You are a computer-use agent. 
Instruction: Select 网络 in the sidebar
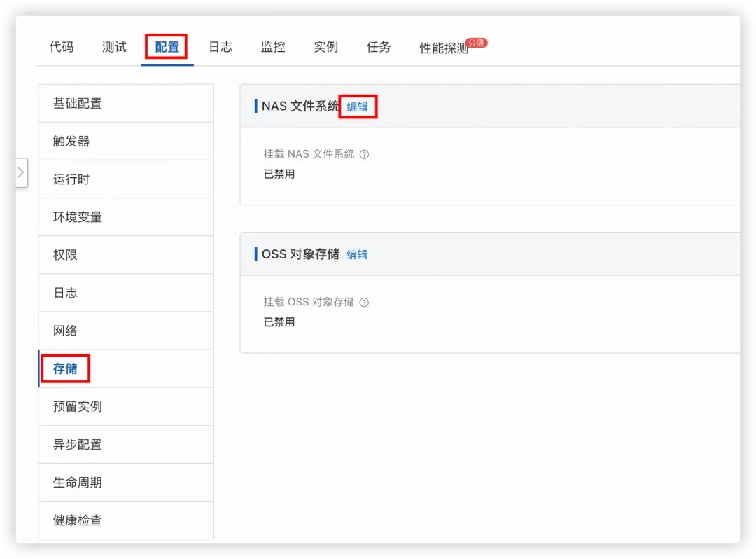126,331
